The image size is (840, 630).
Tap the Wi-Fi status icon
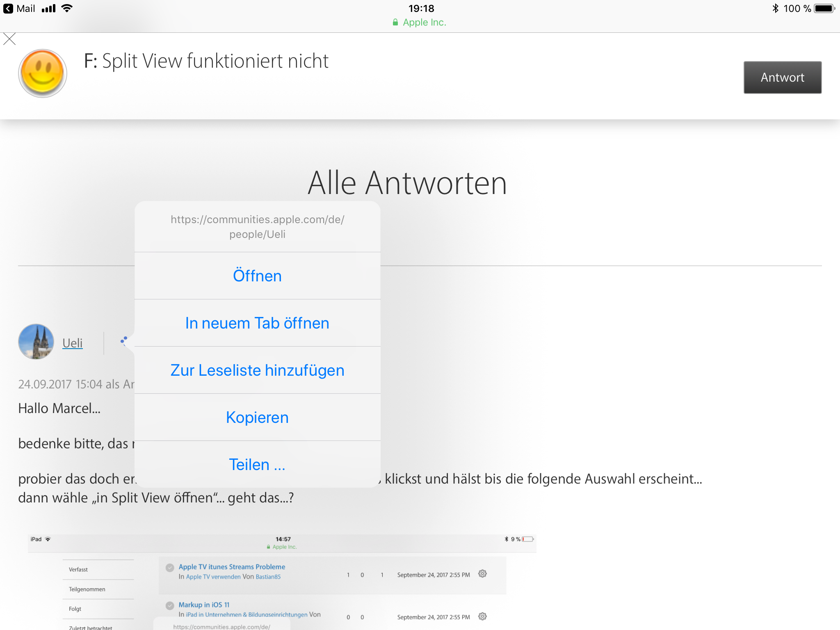pos(67,9)
